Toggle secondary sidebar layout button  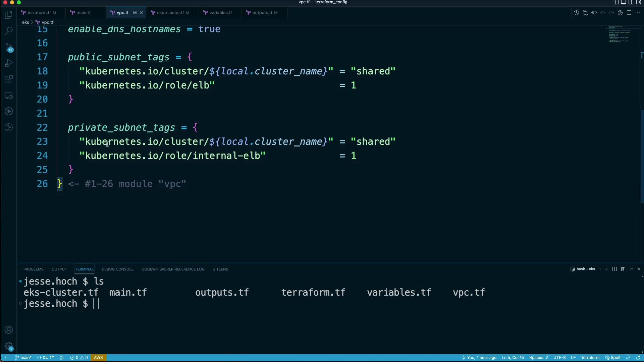tap(631, 2)
